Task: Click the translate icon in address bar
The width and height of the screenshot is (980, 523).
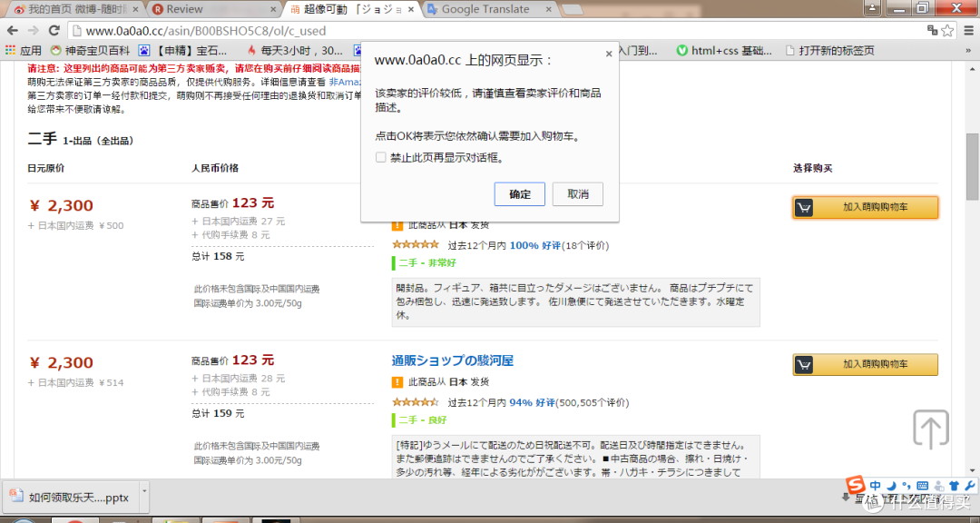Action: [x=932, y=30]
